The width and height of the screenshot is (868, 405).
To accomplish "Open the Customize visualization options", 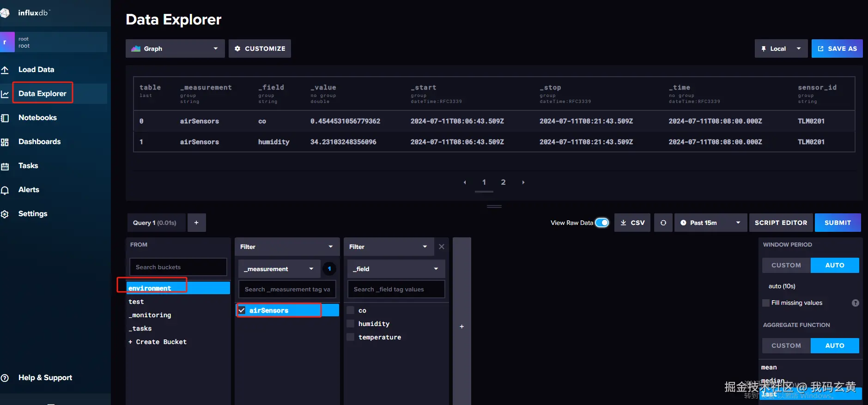I will click(260, 48).
